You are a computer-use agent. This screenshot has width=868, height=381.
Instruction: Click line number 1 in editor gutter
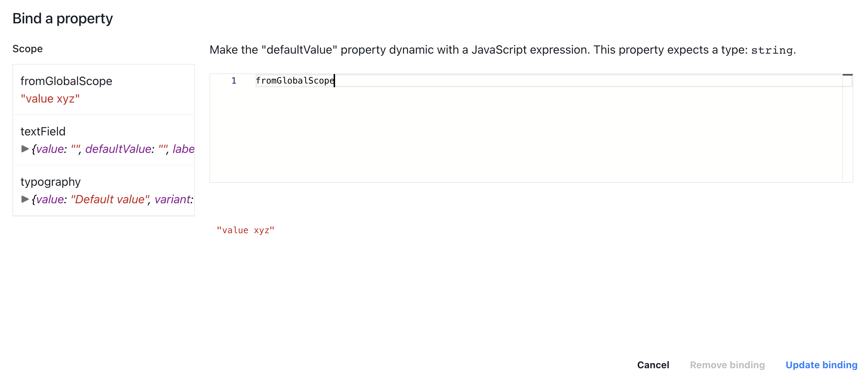(234, 81)
